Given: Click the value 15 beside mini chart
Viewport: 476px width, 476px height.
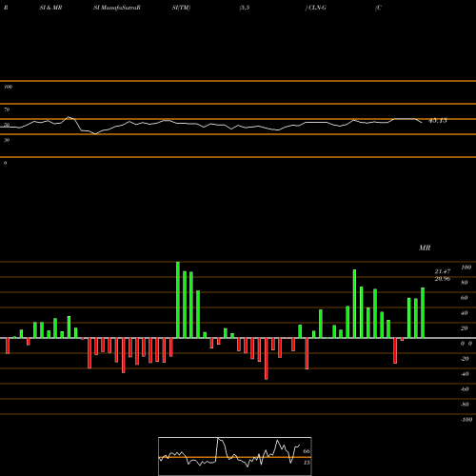Looking at the screenshot, I should click(x=307, y=463).
